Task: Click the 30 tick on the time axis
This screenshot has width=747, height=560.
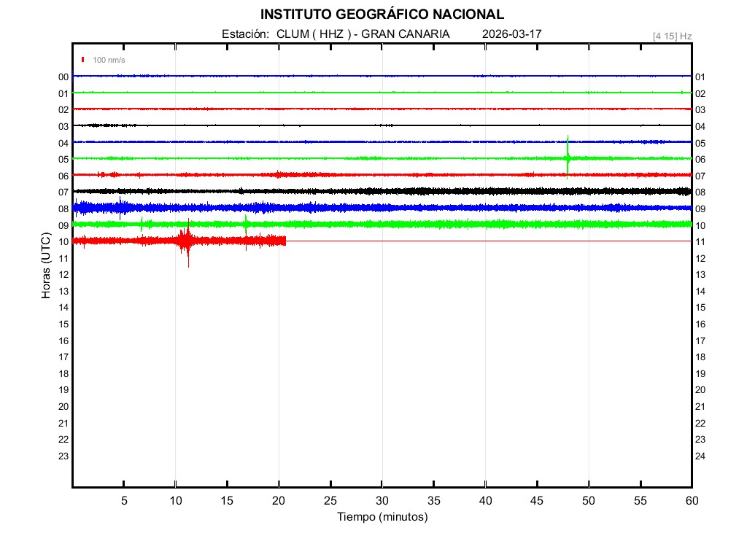Action: tap(382, 500)
